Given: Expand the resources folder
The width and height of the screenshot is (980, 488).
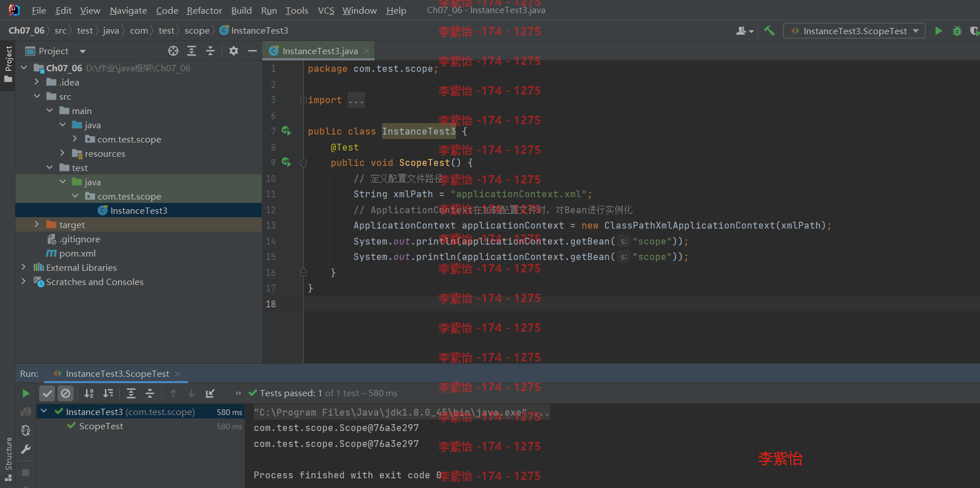Looking at the screenshot, I should [x=63, y=153].
